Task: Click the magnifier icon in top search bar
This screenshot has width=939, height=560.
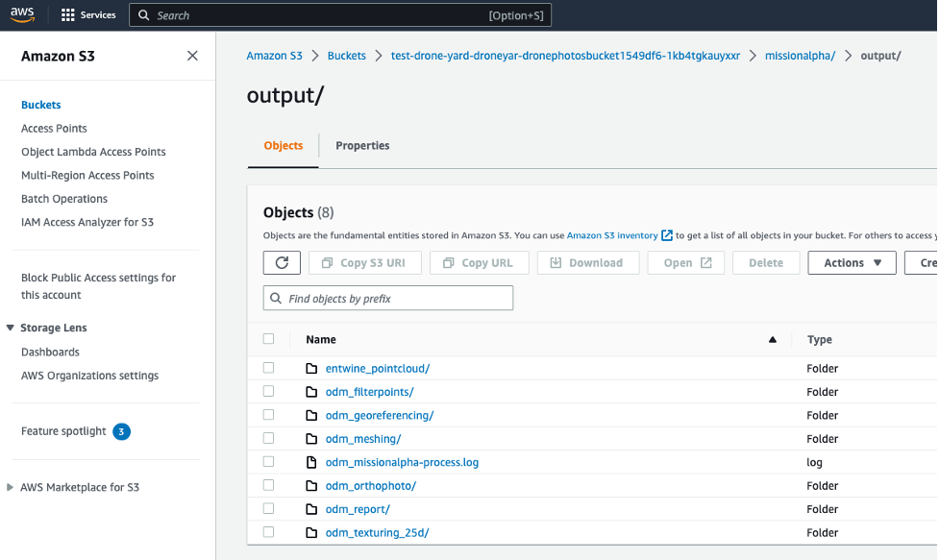Action: click(144, 15)
